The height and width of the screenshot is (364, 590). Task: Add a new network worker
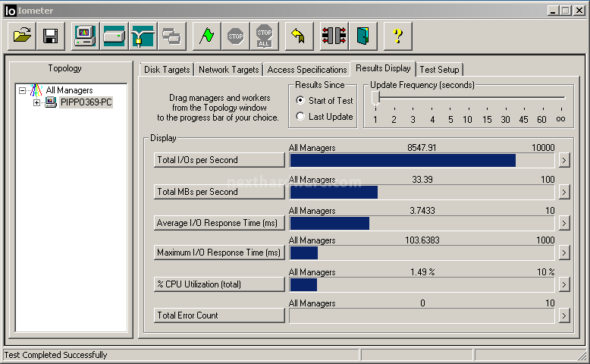143,36
